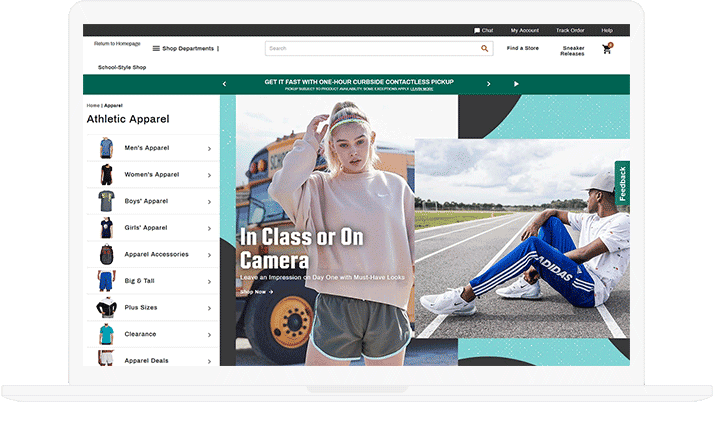The image size is (715, 430).
Task: Open the shopping cart icon
Action: (607, 49)
